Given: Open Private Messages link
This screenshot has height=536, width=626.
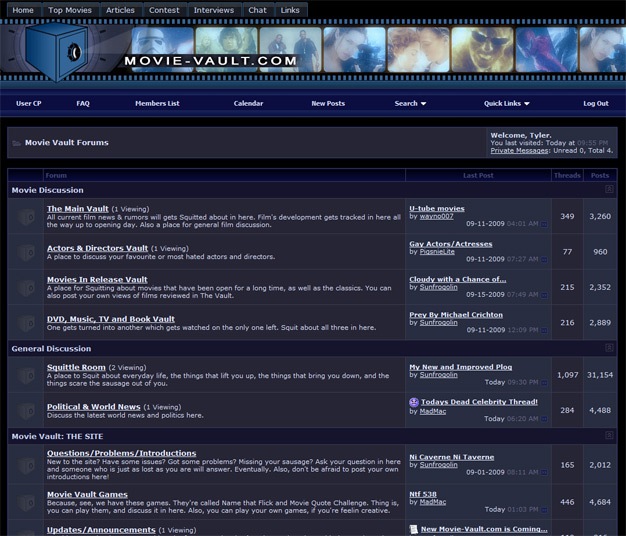Looking at the screenshot, I should click(x=519, y=150).
